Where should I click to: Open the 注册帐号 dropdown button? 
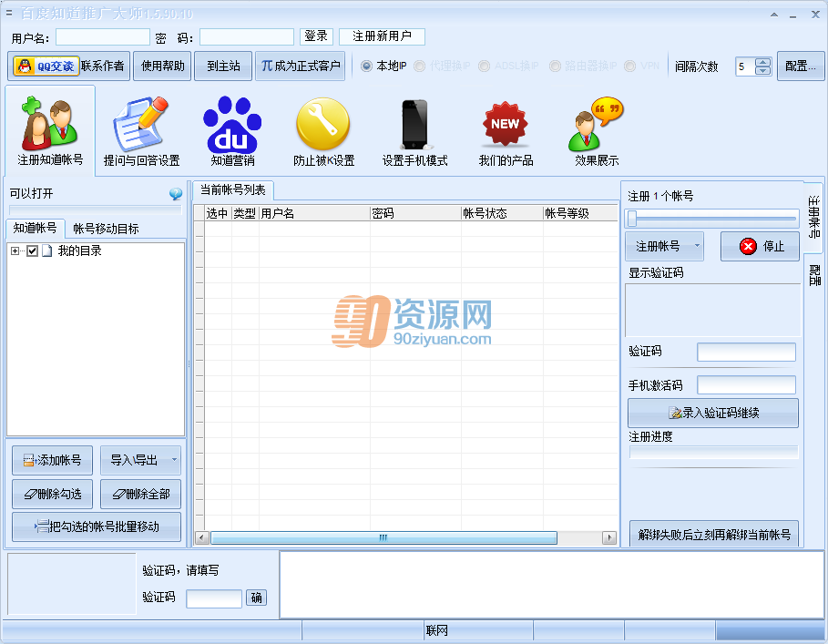tap(664, 246)
